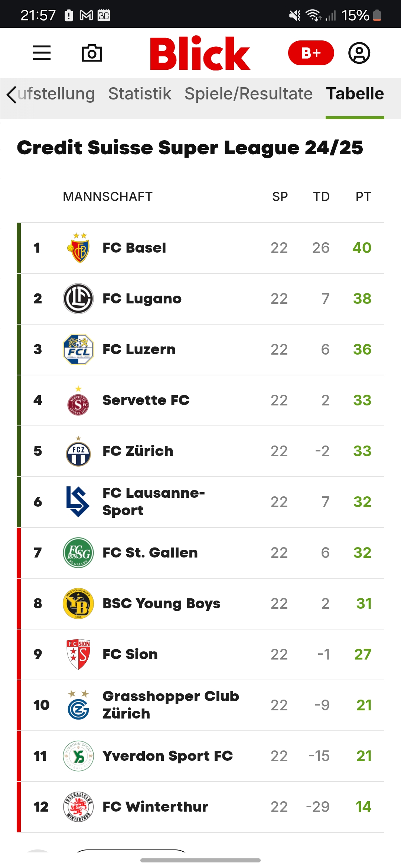Tap the B+ subscription badge

311,53
